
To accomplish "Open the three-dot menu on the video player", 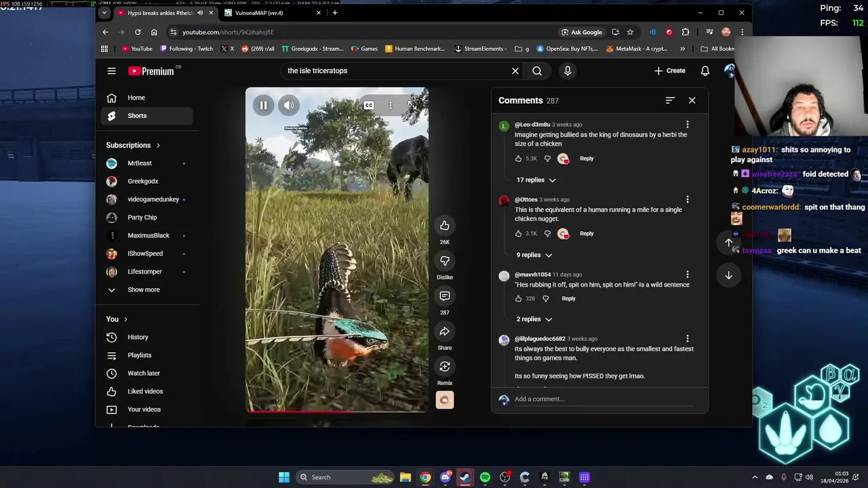I will coord(391,105).
